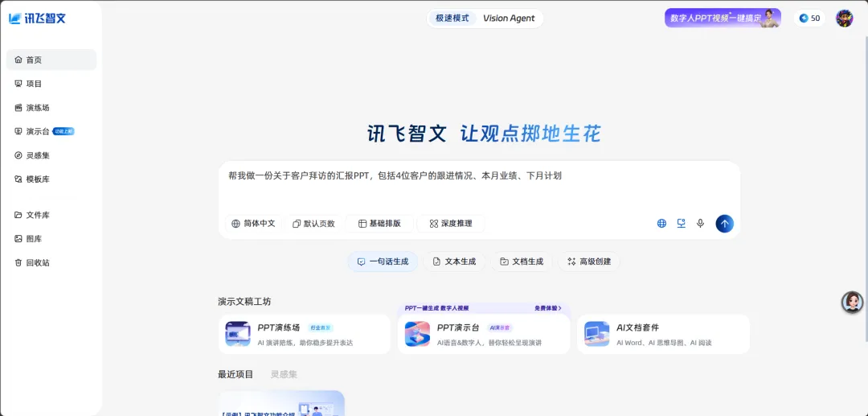The image size is (868, 416).
Task: Click the PPT演练场 card icon
Action: click(x=238, y=334)
